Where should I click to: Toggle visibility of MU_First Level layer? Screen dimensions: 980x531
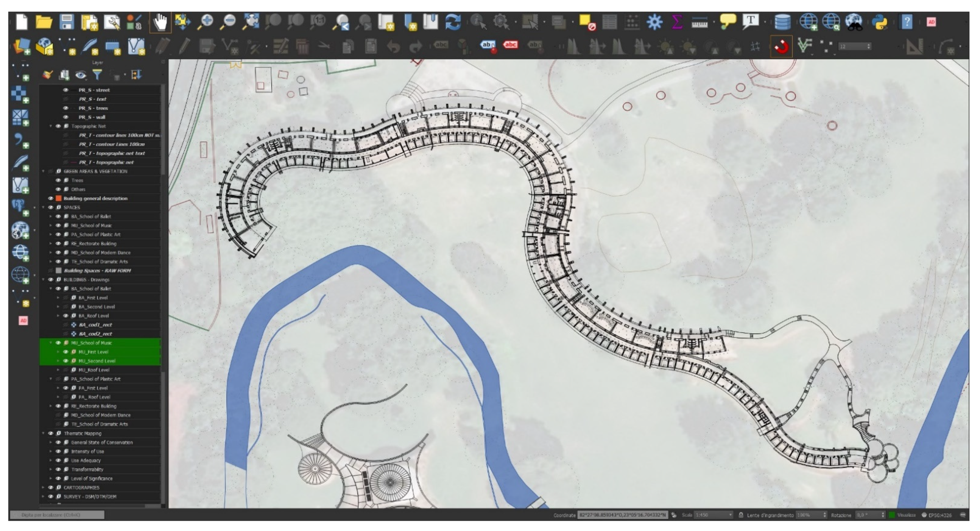(x=65, y=352)
